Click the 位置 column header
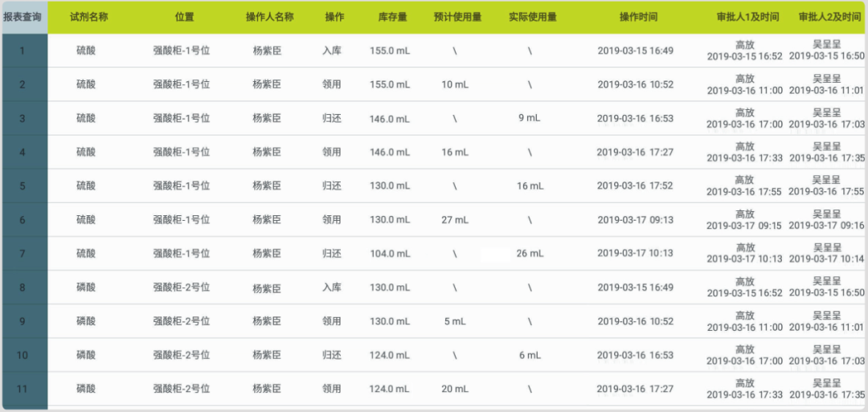The image size is (868, 412). coord(184,17)
